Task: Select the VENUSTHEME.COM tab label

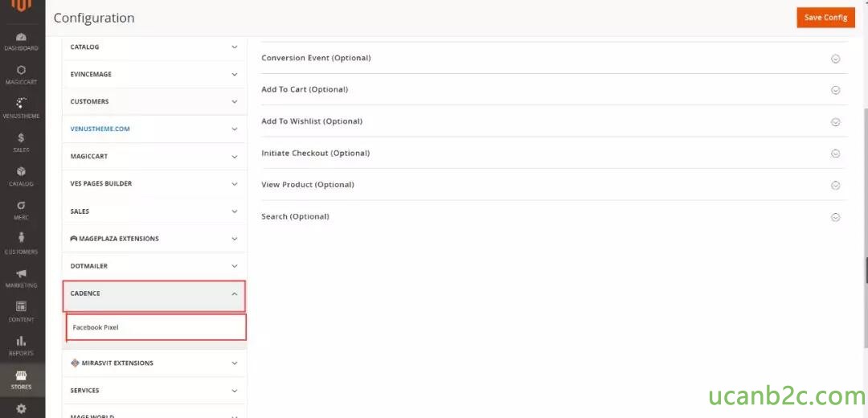Action: (100, 129)
